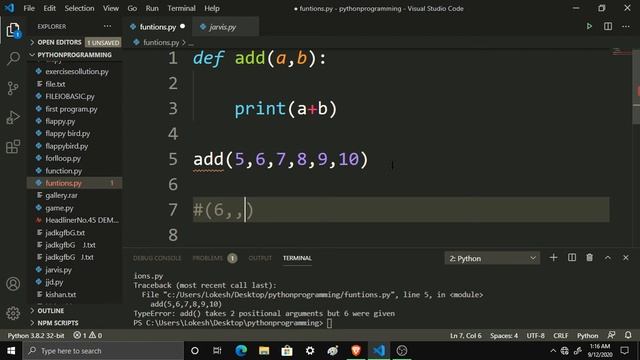
Task: Open Microsoft Store from taskbar
Action: coord(287,351)
